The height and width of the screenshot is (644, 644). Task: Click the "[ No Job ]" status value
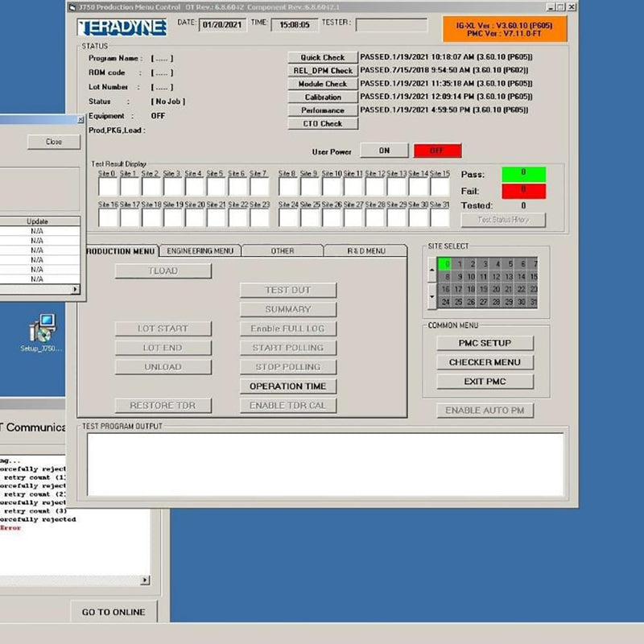[x=168, y=101]
